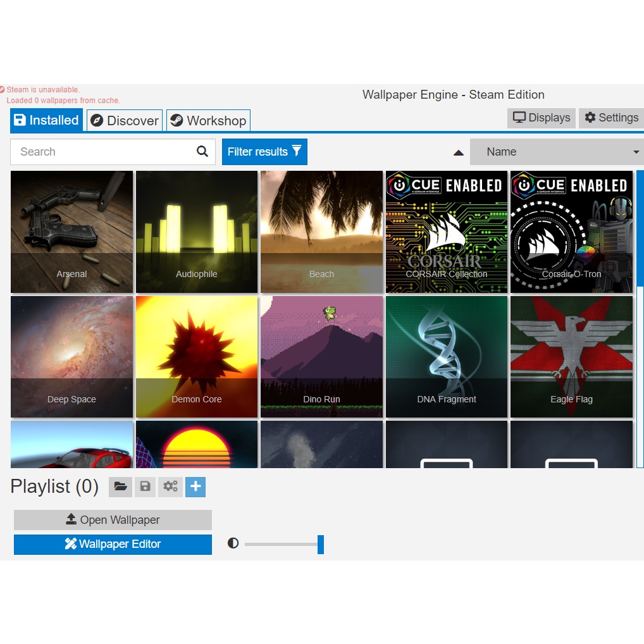Click Filter results button
Image resolution: width=644 pixels, height=644 pixels.
[264, 152]
